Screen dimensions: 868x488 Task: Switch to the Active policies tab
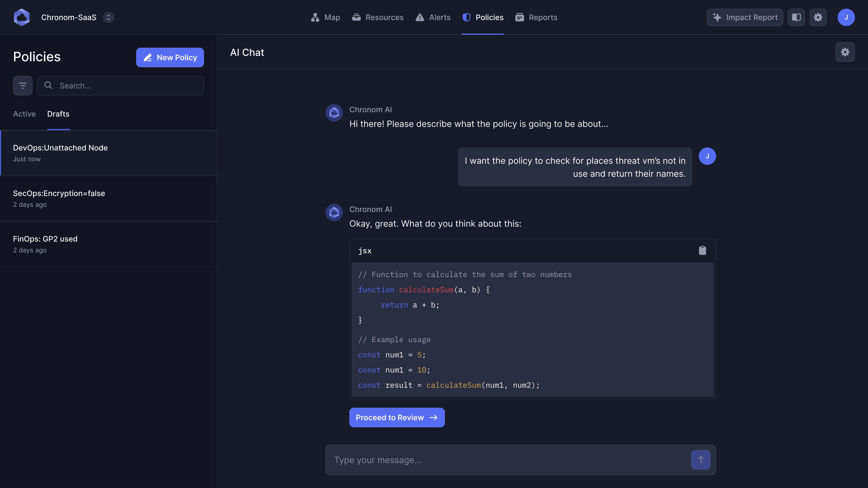pos(24,114)
